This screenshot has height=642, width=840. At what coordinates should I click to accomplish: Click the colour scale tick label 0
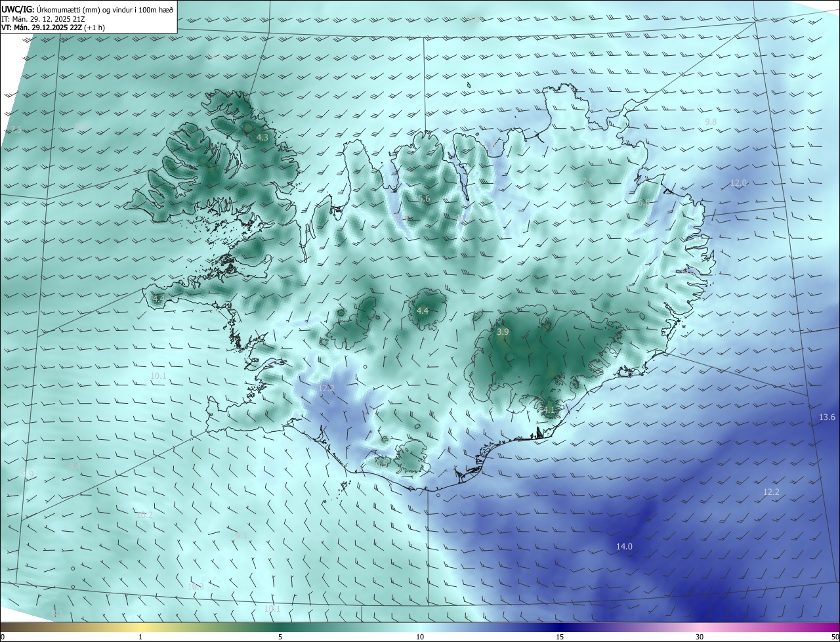pyautogui.click(x=3, y=637)
